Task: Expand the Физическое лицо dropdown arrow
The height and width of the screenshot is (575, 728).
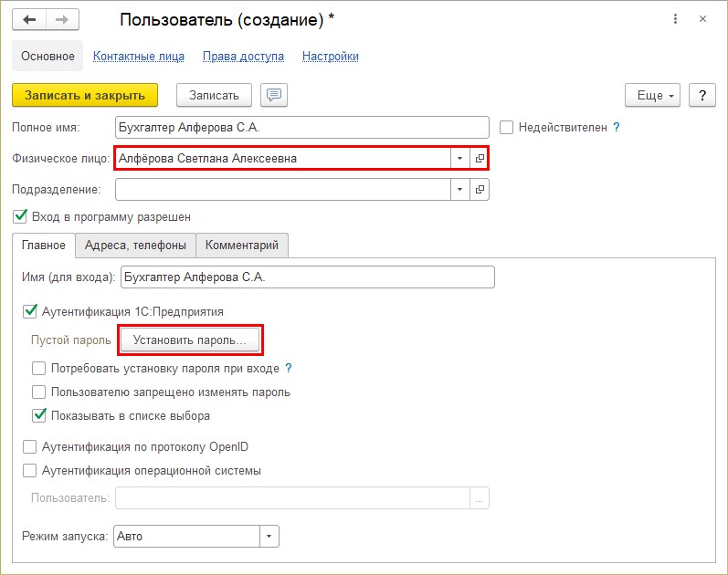Action: (x=459, y=158)
